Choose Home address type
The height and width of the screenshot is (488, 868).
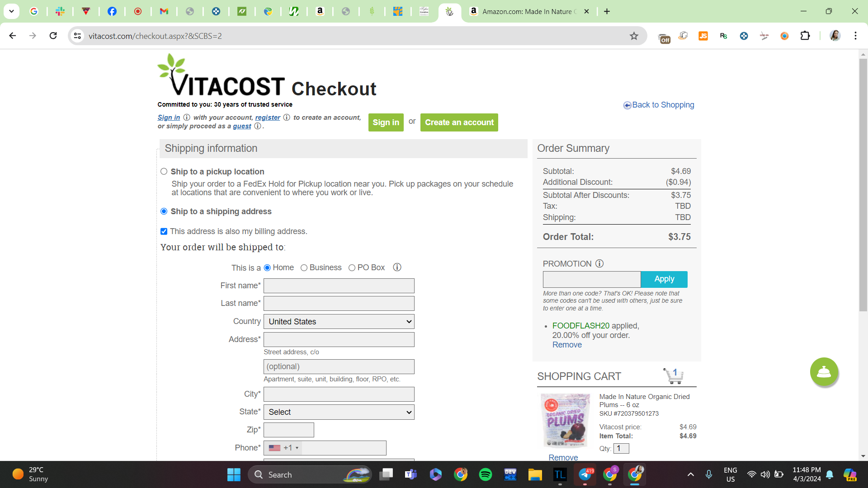click(x=267, y=268)
